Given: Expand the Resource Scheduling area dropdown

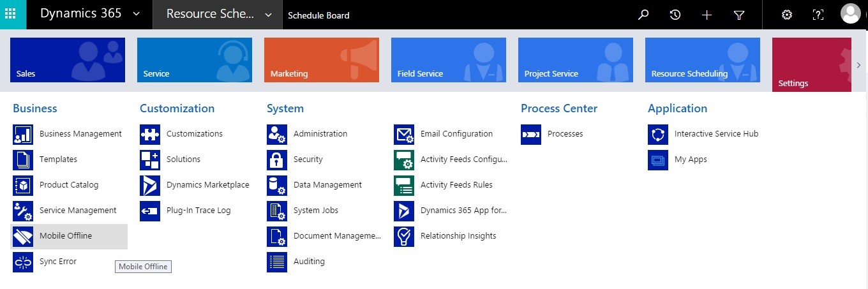Looking at the screenshot, I should (x=268, y=15).
